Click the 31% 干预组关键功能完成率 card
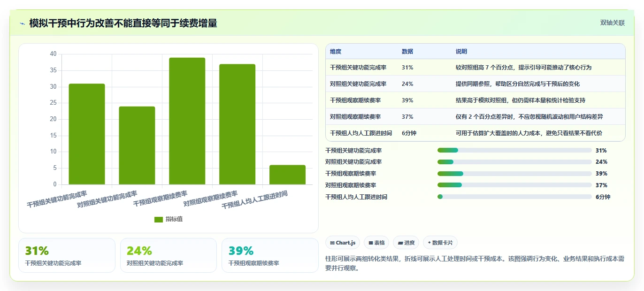This screenshot has width=644, height=291. pyautogui.click(x=67, y=255)
